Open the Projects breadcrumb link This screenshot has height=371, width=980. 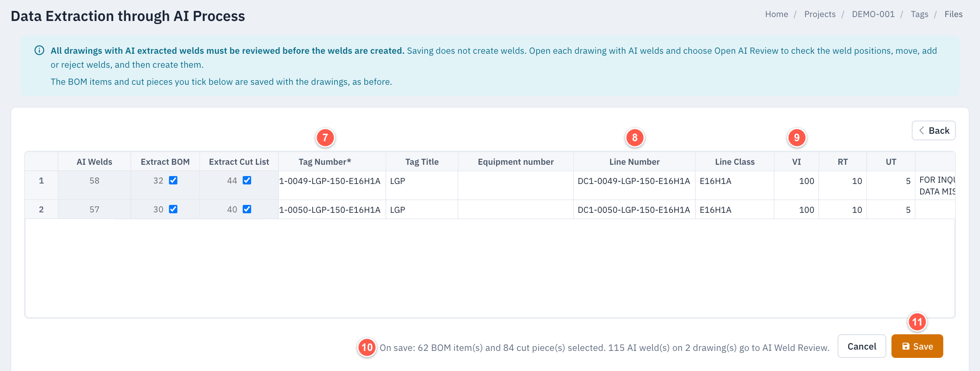(820, 14)
